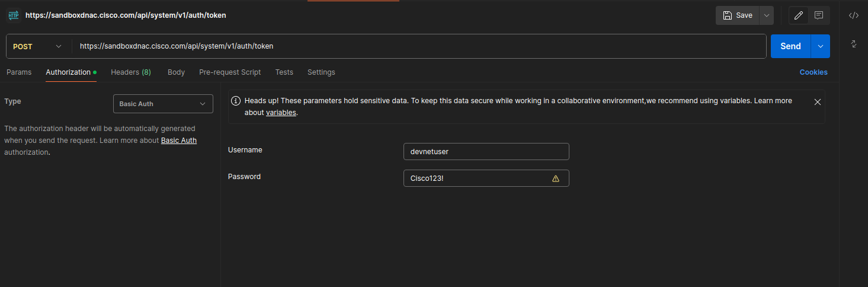Image resolution: width=868 pixels, height=287 pixels.
Task: Send the request
Action: pyautogui.click(x=790, y=46)
